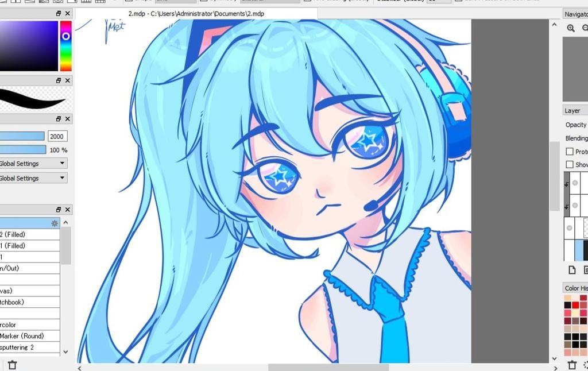The height and width of the screenshot is (371, 588).
Task: Pick the mauve Color History swatch
Action: click(x=575, y=321)
